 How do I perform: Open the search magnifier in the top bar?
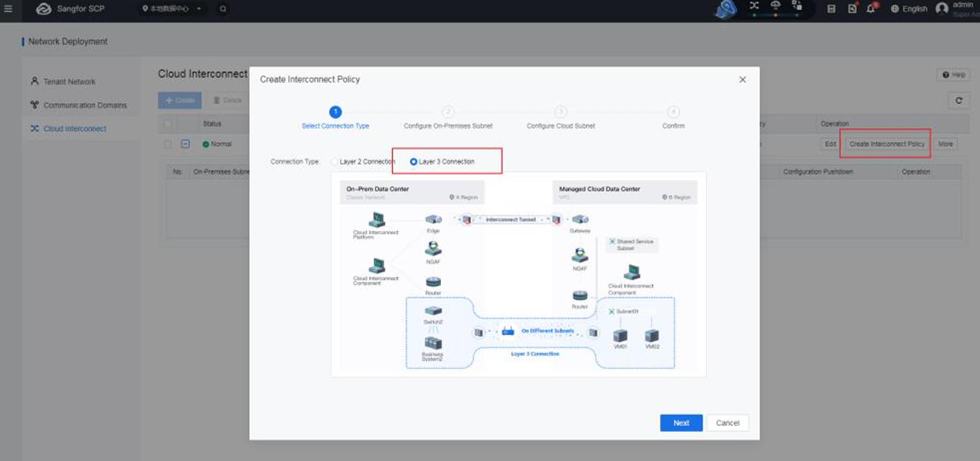(223, 10)
